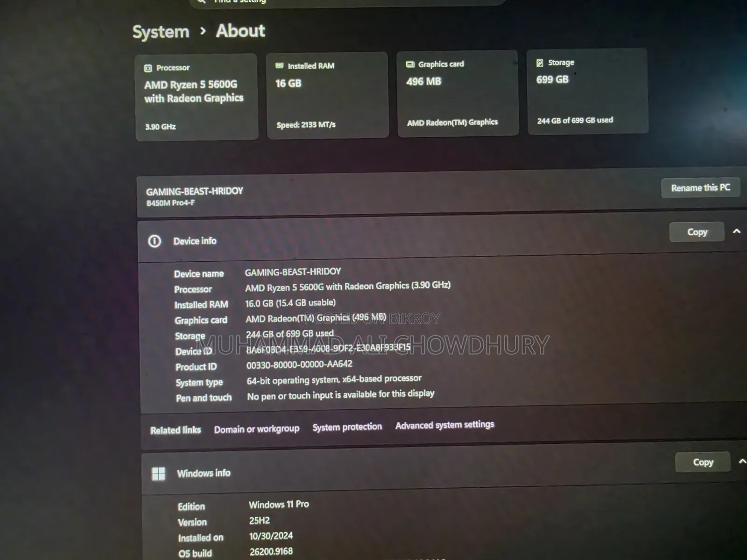The width and height of the screenshot is (747, 560).
Task: Select the B450M Pro4-F model text
Action: point(170,203)
